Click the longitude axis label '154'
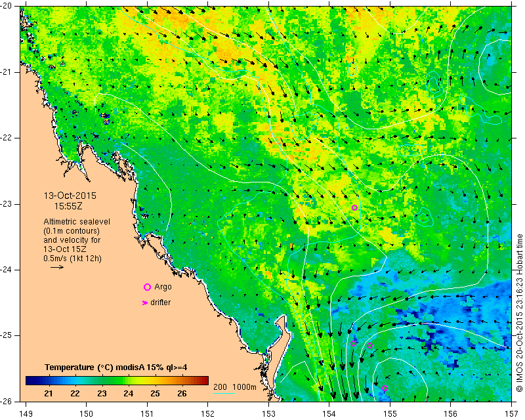Viewport: 525px width, 420px height. click(329, 414)
